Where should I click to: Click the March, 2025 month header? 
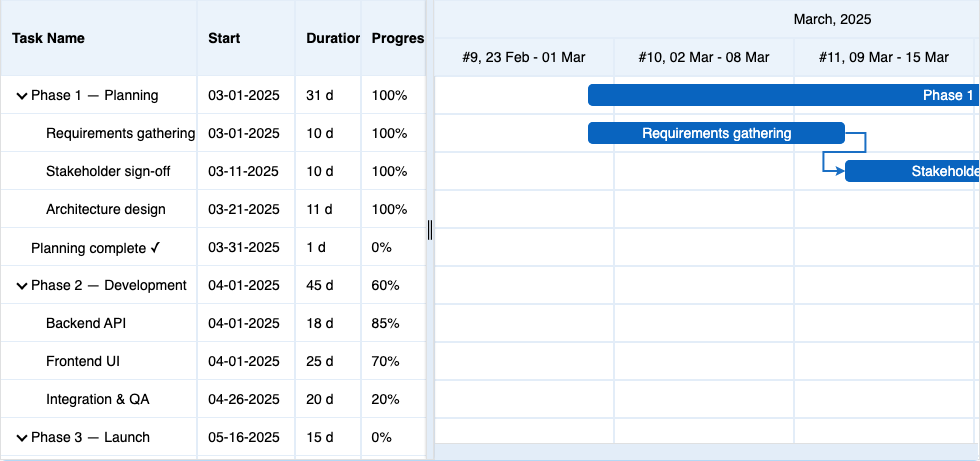832,19
